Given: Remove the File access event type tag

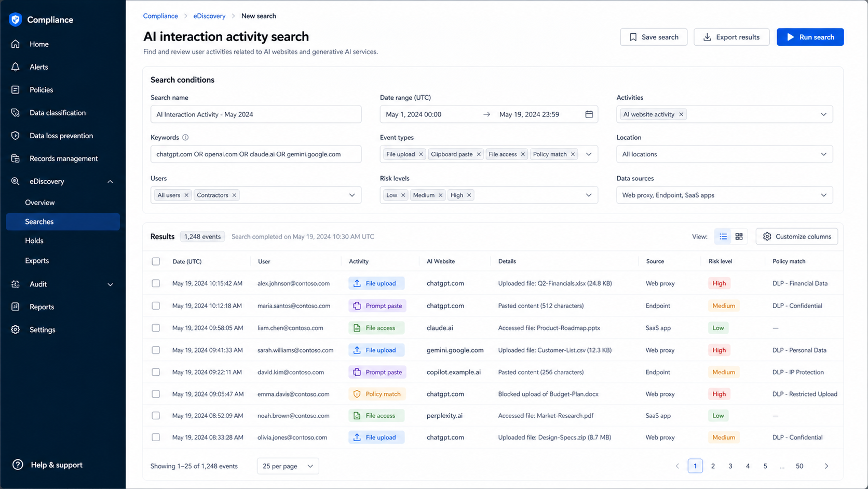Looking at the screenshot, I should click(523, 154).
